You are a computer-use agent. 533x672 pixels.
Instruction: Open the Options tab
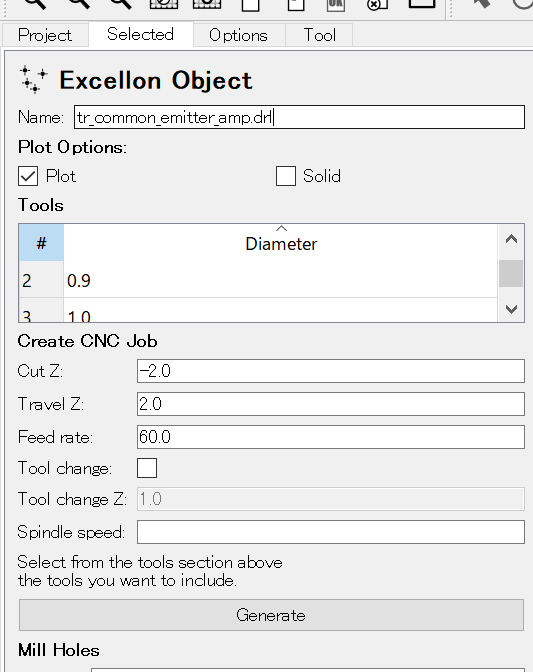pyautogui.click(x=238, y=35)
